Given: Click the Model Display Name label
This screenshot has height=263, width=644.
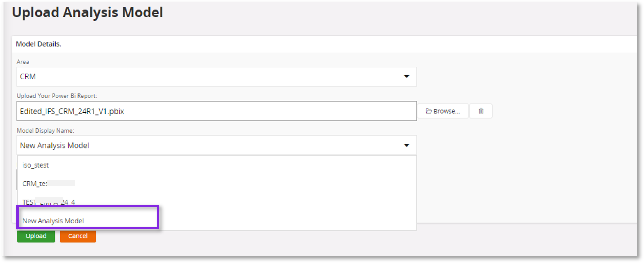Looking at the screenshot, I should [45, 130].
